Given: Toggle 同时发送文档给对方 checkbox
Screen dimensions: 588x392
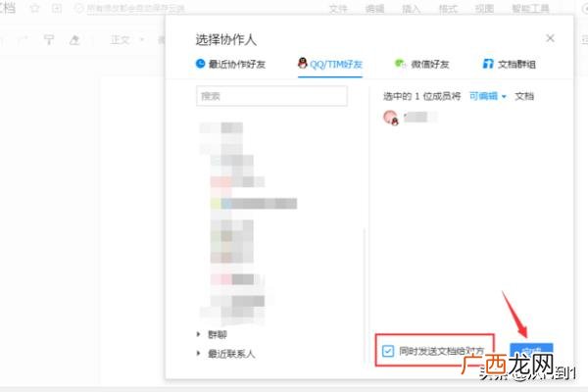Looking at the screenshot, I should click(x=388, y=351).
